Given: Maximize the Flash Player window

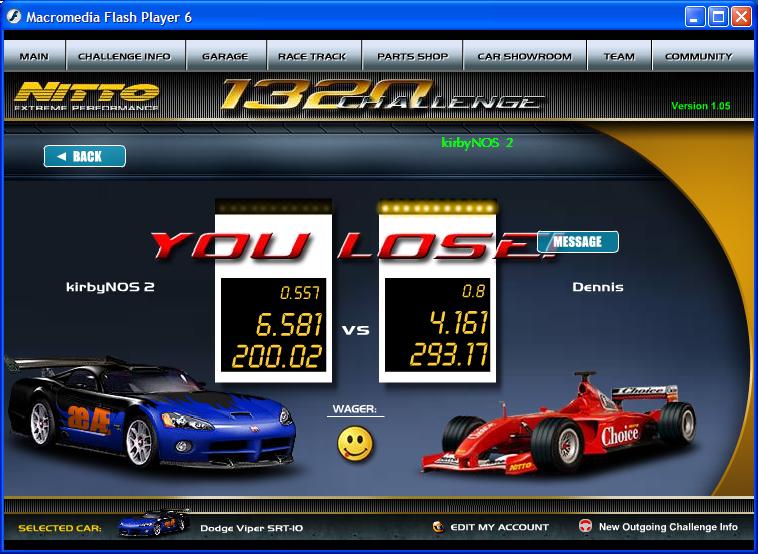Looking at the screenshot, I should 718,17.
